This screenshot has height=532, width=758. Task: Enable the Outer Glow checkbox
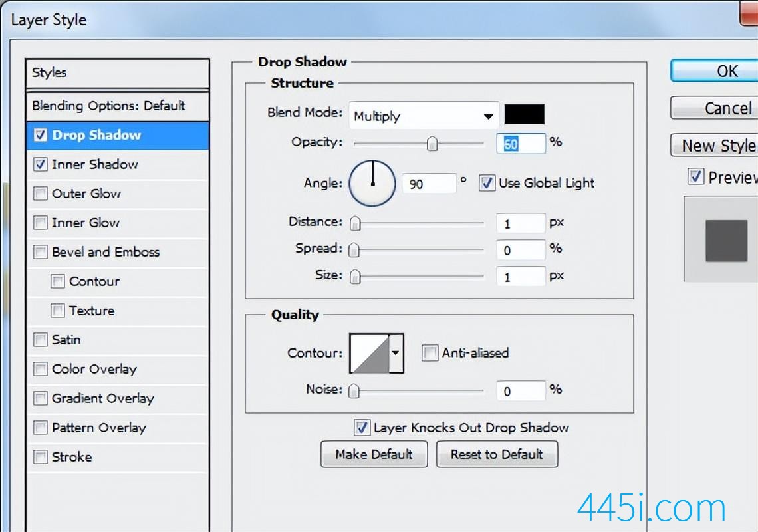pos(41,194)
